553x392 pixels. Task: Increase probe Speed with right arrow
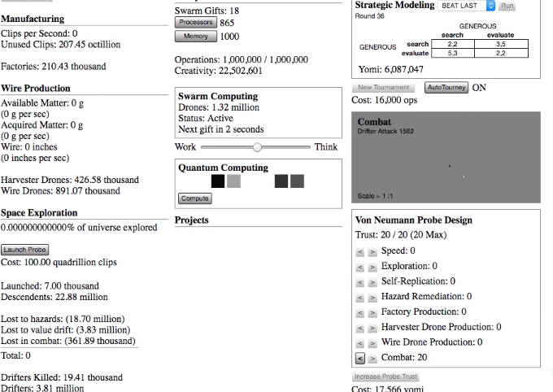[x=372, y=251]
